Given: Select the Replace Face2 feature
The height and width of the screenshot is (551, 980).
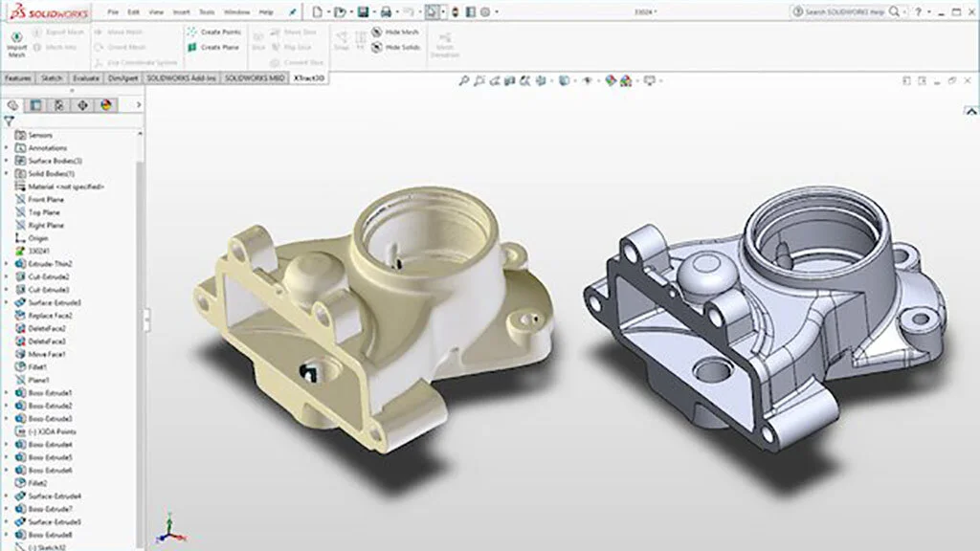Looking at the screenshot, I should pos(43,316).
